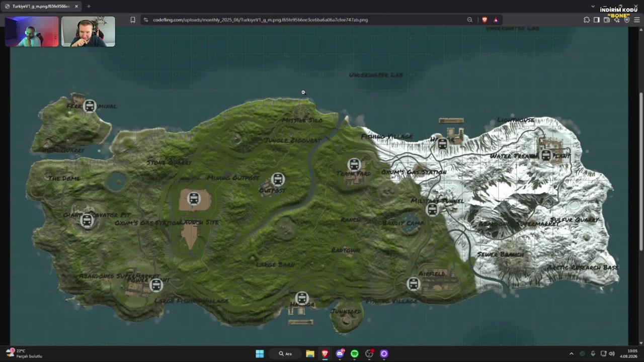This screenshot has height=362, width=644.
Task: Click the Airfield train station marker
Action: pos(413,284)
